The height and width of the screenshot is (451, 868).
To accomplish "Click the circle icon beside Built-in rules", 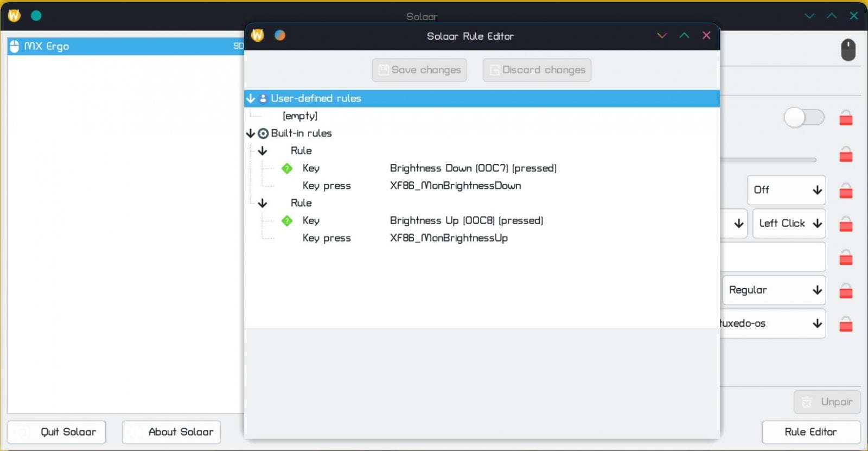I will [x=263, y=134].
